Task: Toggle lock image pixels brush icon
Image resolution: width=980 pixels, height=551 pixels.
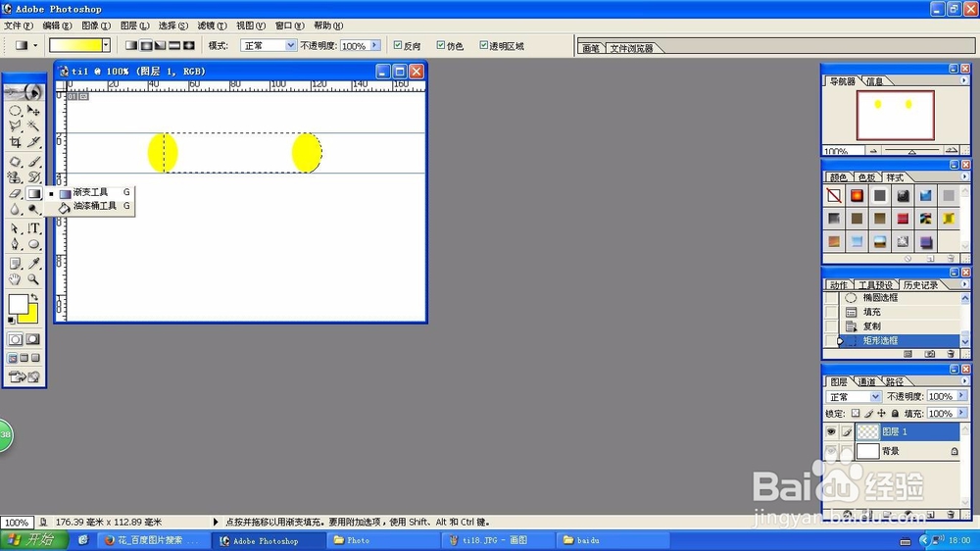Action: (868, 414)
